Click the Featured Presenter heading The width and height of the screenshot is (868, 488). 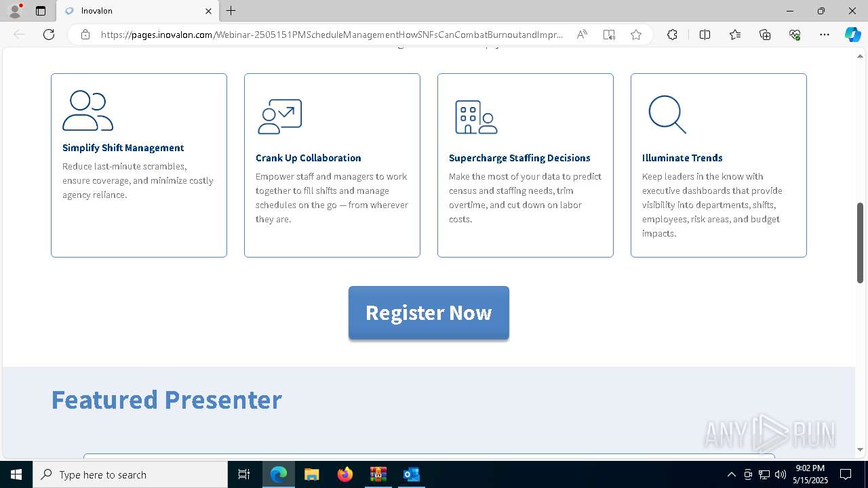point(167,400)
